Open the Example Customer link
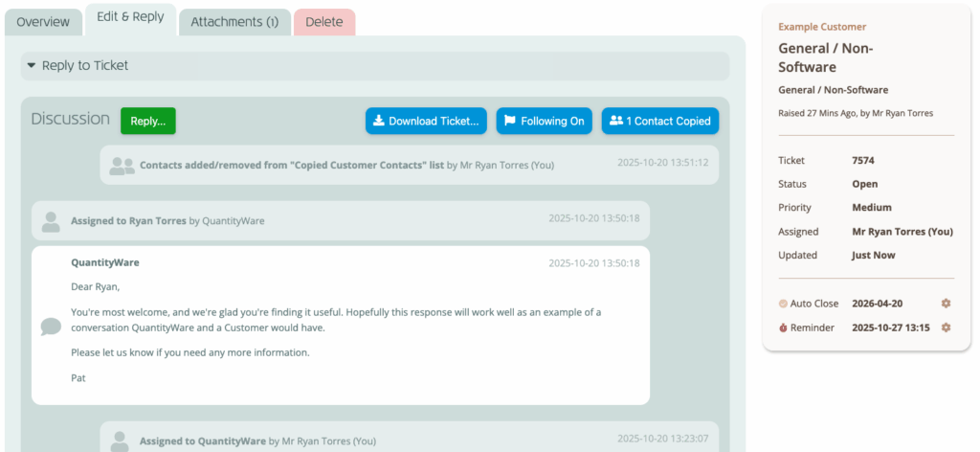The image size is (980, 452). point(821,27)
